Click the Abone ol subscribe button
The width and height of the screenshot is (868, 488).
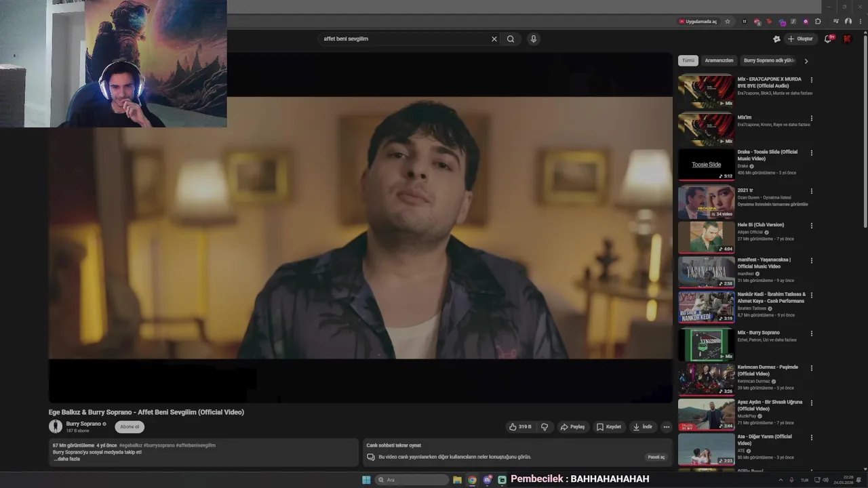(130, 427)
